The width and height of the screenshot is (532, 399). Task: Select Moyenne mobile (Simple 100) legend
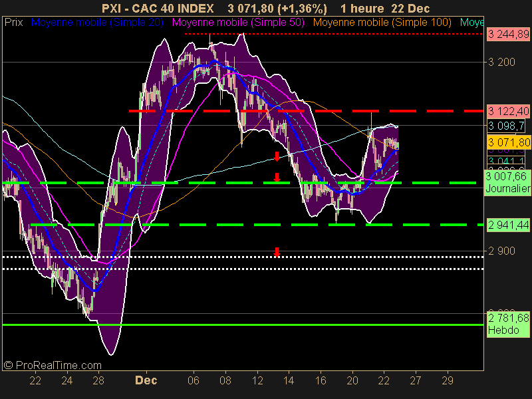tap(382, 23)
